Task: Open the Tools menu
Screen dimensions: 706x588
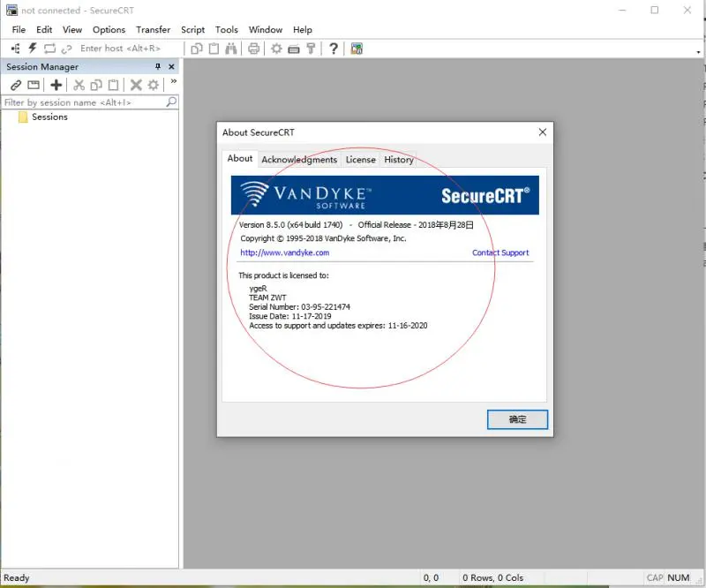Action: (227, 30)
